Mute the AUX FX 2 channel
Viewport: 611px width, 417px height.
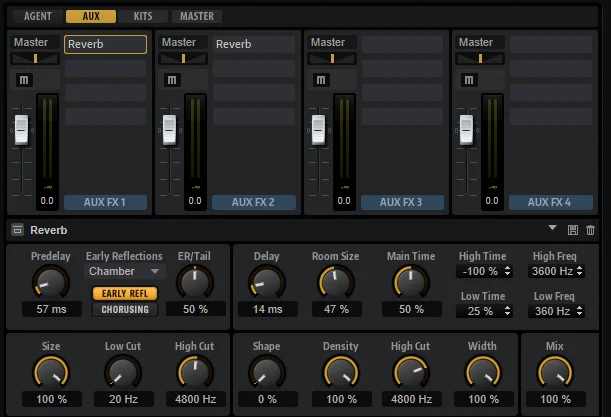pos(172,80)
